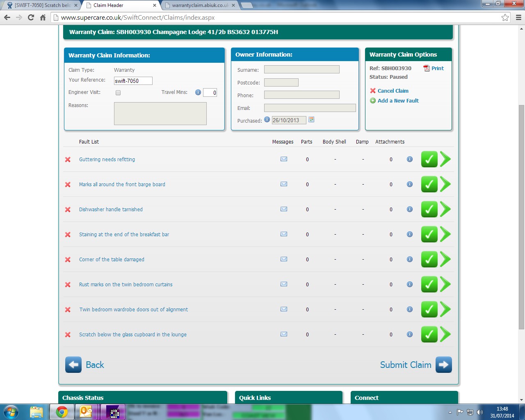Image resolution: width=525 pixels, height=420 pixels.
Task: Show info for Scratch below glass cupboard fault
Action: coord(410,334)
